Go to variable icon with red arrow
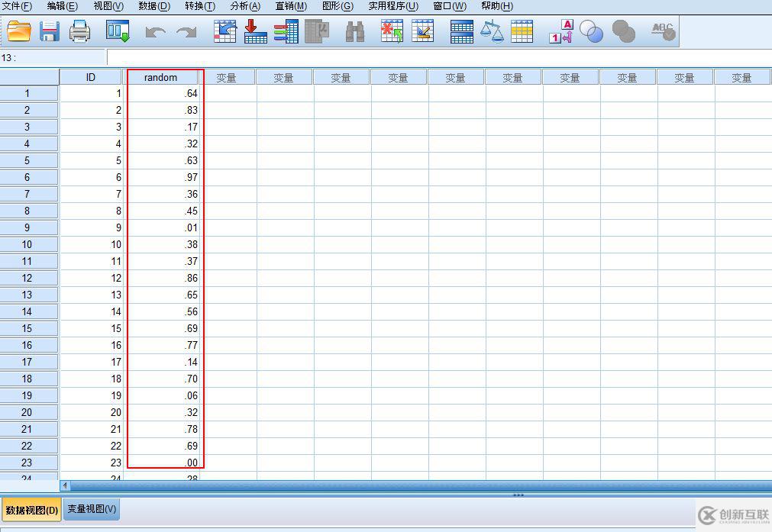This screenshot has width=772, height=532. (x=256, y=31)
